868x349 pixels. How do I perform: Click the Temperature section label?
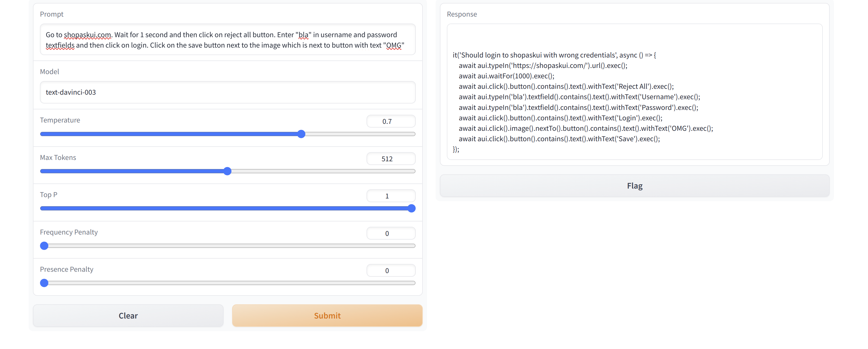[60, 120]
